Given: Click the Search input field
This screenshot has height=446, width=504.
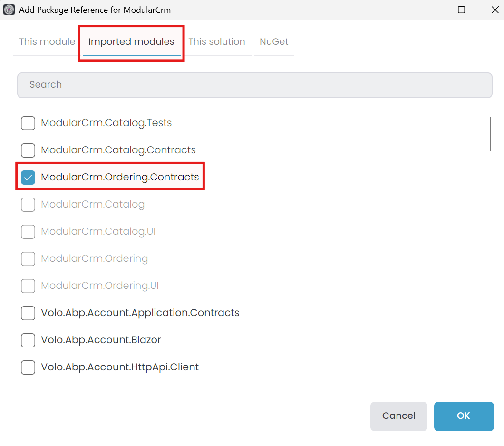Looking at the screenshot, I should pyautogui.click(x=254, y=85).
